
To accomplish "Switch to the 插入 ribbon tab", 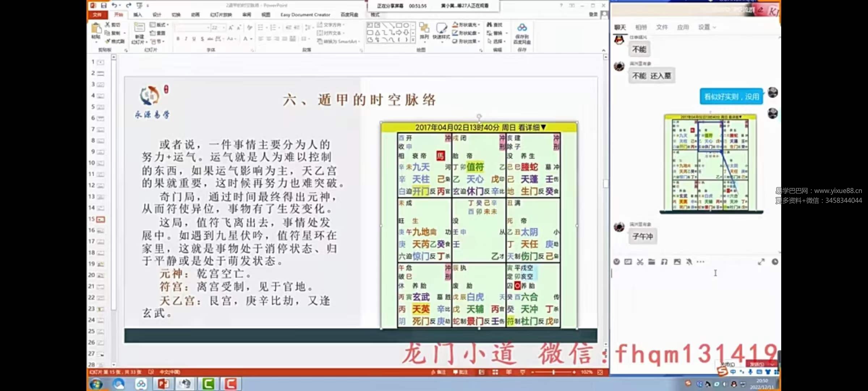I will [x=139, y=15].
